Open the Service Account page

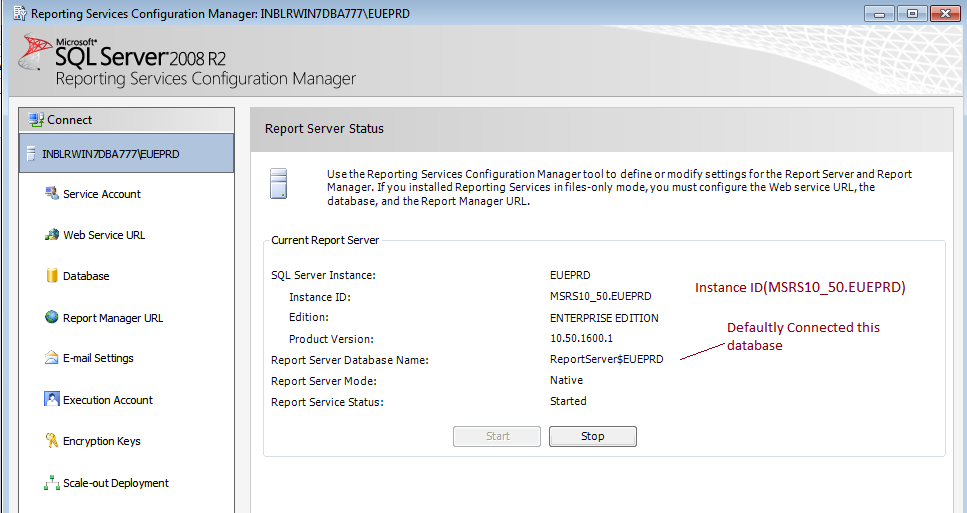pos(102,194)
